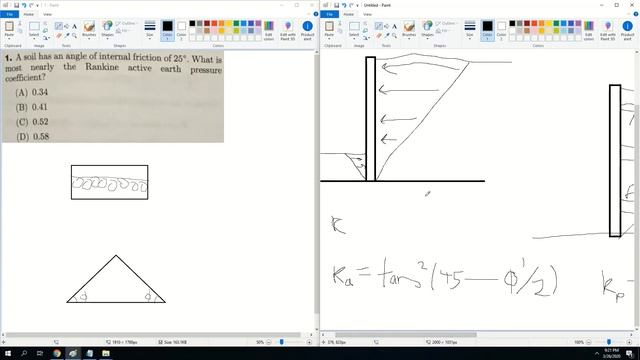Screen dimensions: 640x360
Task: Open taskbar Search icon
Action: [x=24, y=353]
